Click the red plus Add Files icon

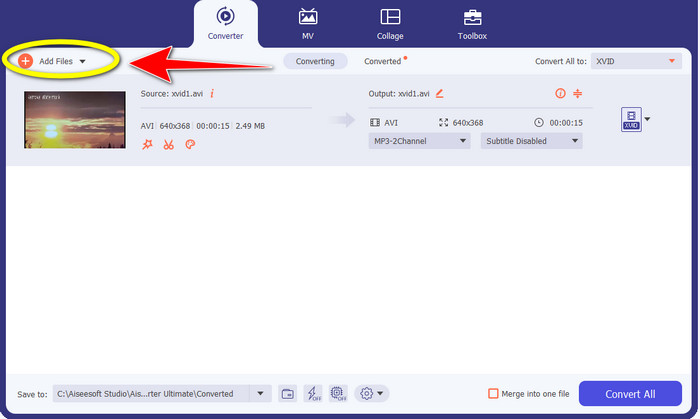tap(25, 61)
